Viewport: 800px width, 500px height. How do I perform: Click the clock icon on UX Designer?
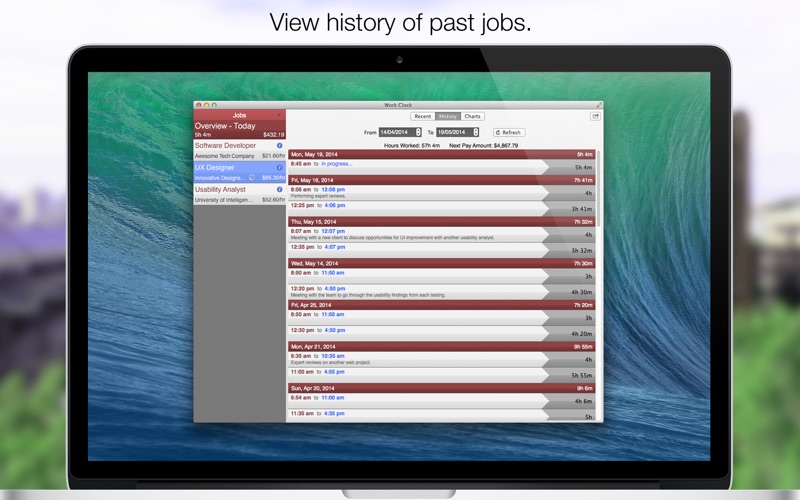[252, 178]
